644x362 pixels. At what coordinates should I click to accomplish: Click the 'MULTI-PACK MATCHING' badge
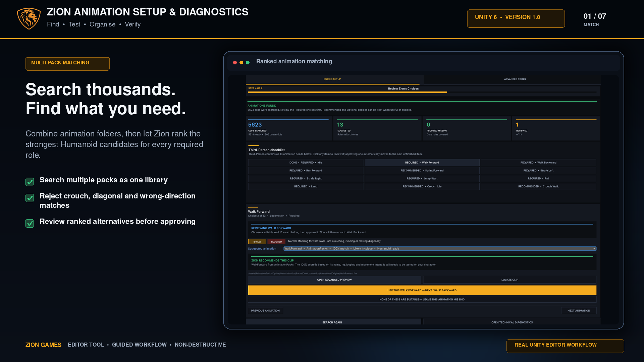click(67, 64)
